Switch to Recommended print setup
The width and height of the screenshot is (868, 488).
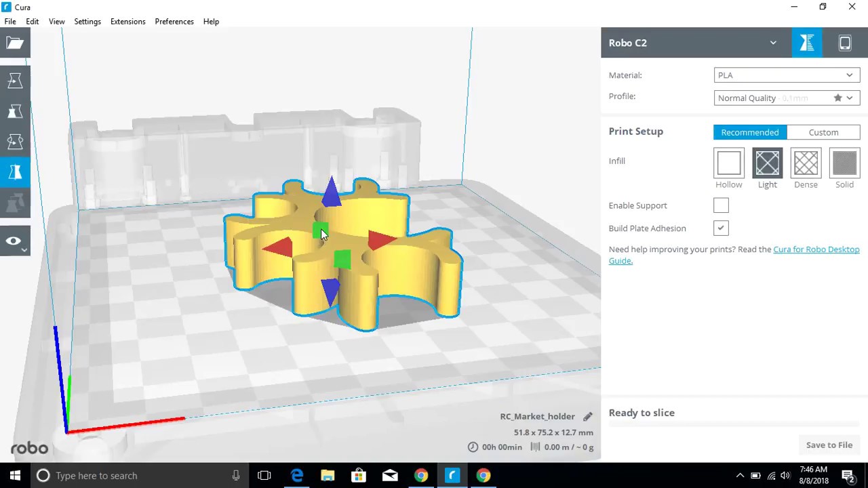[x=750, y=132]
